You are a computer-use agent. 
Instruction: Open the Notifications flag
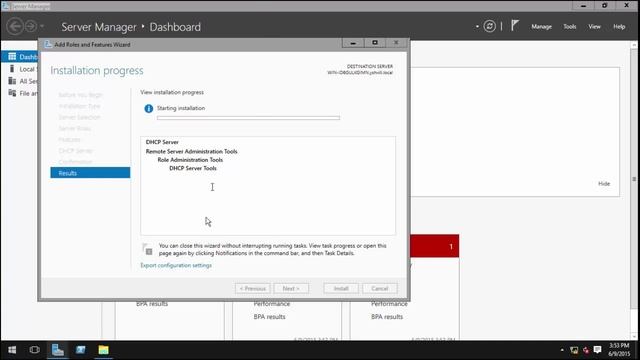[x=515, y=26]
